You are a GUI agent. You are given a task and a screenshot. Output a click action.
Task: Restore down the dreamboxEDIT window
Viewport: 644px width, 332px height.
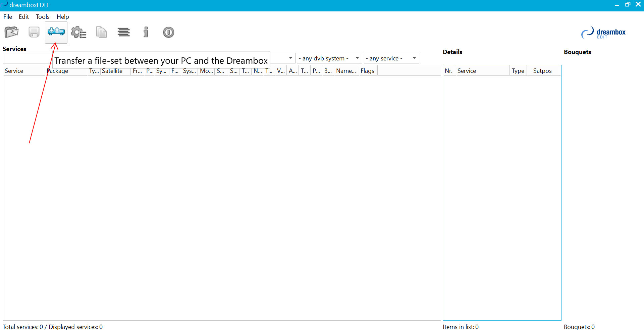628,4
